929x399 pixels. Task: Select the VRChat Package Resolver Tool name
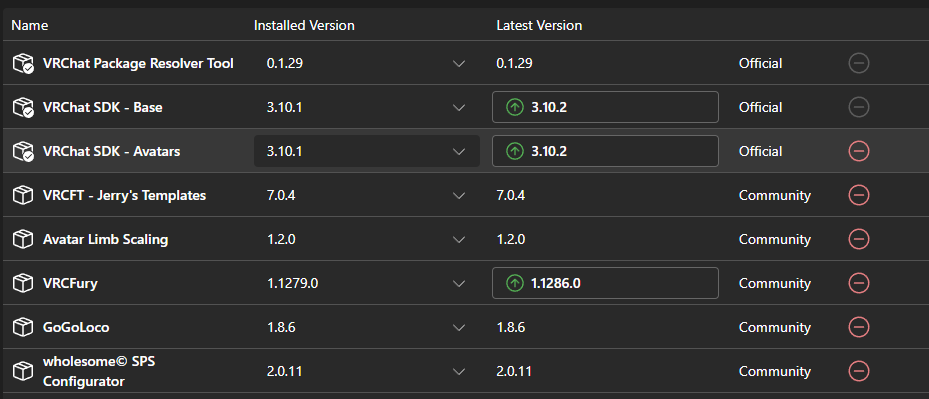point(138,63)
